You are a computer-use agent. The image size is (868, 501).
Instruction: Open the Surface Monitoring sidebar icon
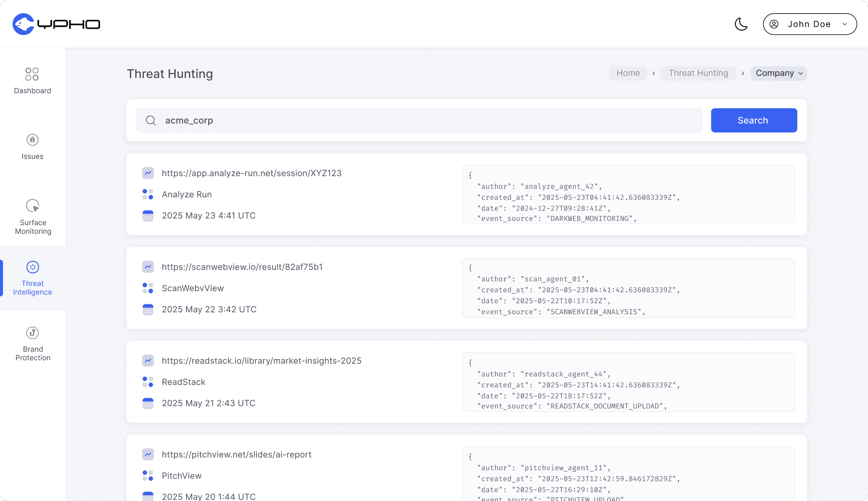[x=32, y=206]
